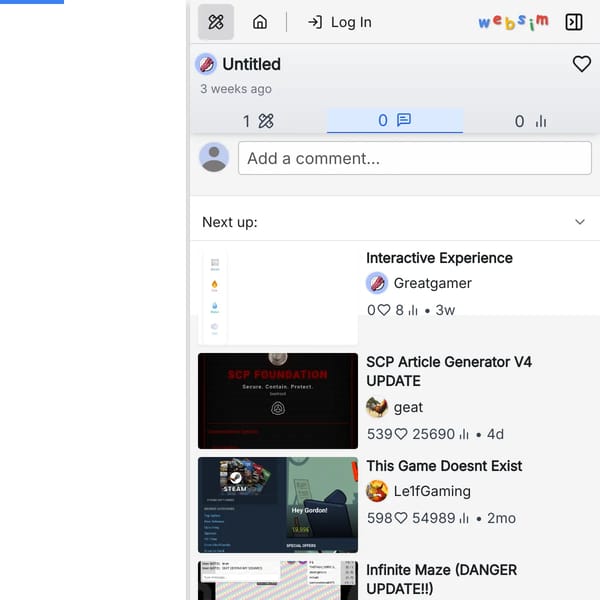Visit Le1fGaming's profile name
The width and height of the screenshot is (600, 600).
coord(432,491)
